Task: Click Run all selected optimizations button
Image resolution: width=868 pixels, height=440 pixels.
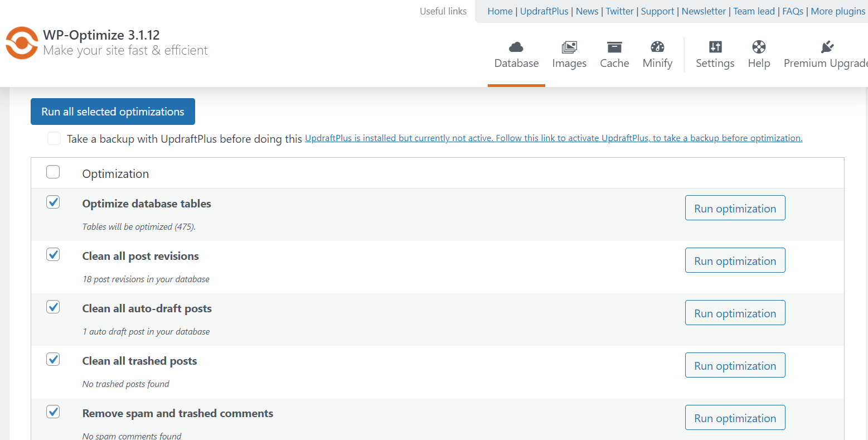Action: [x=113, y=112]
